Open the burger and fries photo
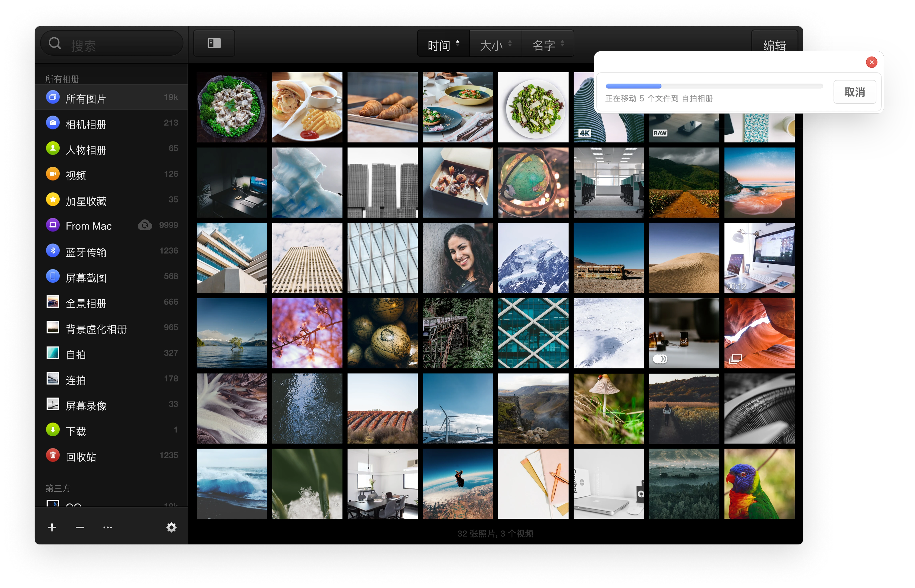 307,107
